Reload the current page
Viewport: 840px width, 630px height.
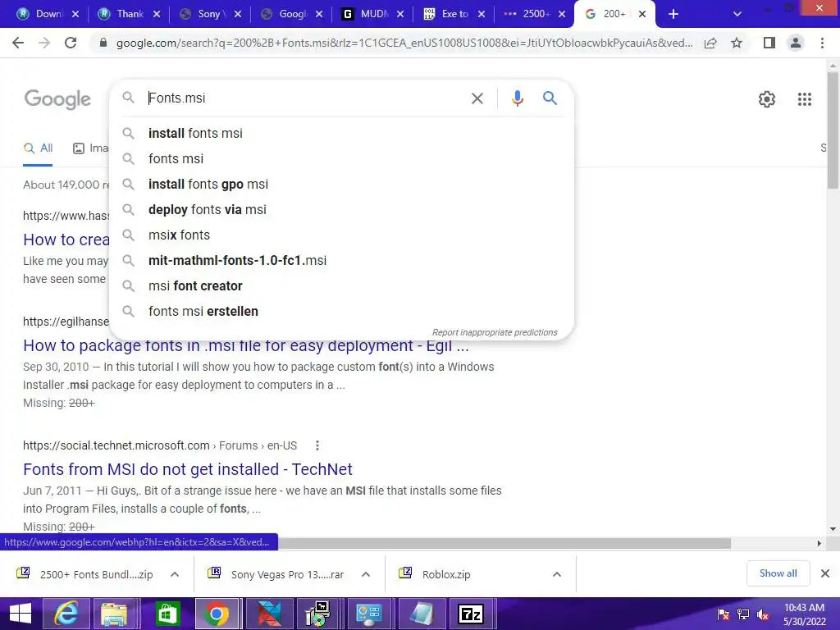[71, 43]
